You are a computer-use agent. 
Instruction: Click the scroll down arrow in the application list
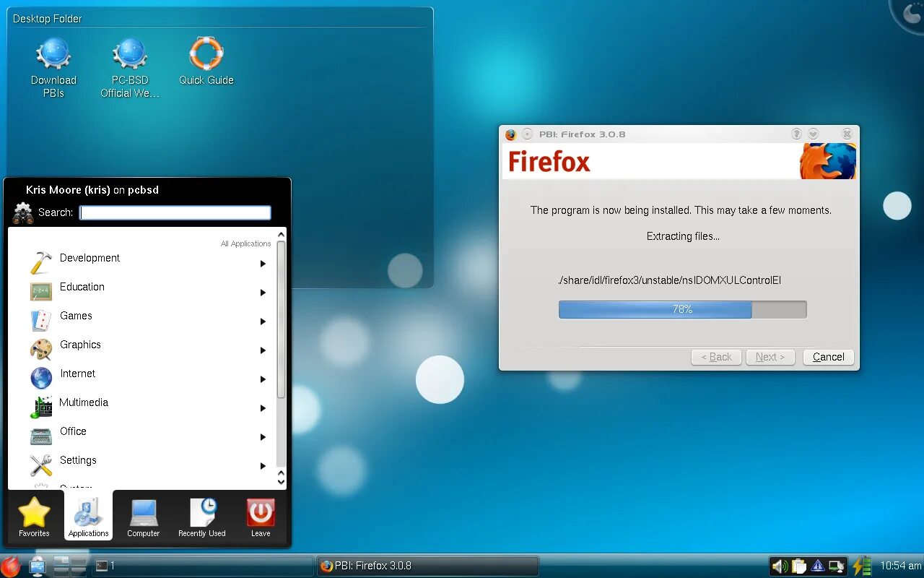coord(282,482)
